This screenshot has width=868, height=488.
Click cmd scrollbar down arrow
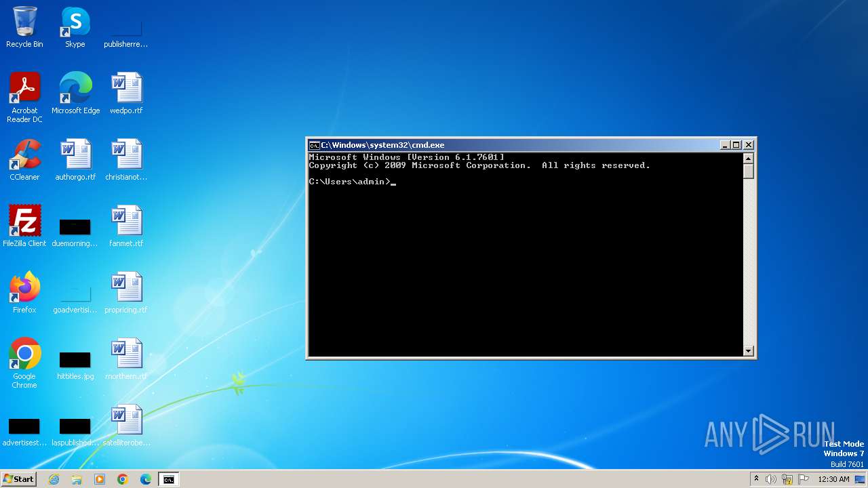(749, 350)
